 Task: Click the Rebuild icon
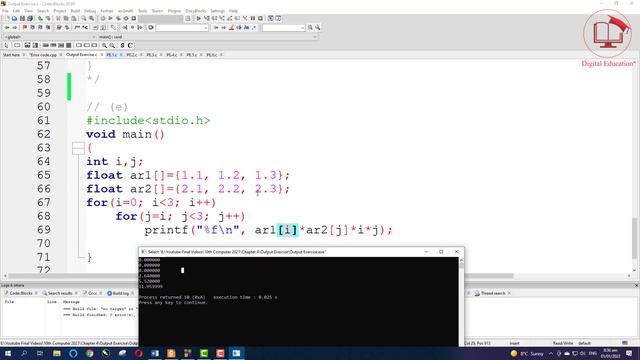tap(126, 18)
